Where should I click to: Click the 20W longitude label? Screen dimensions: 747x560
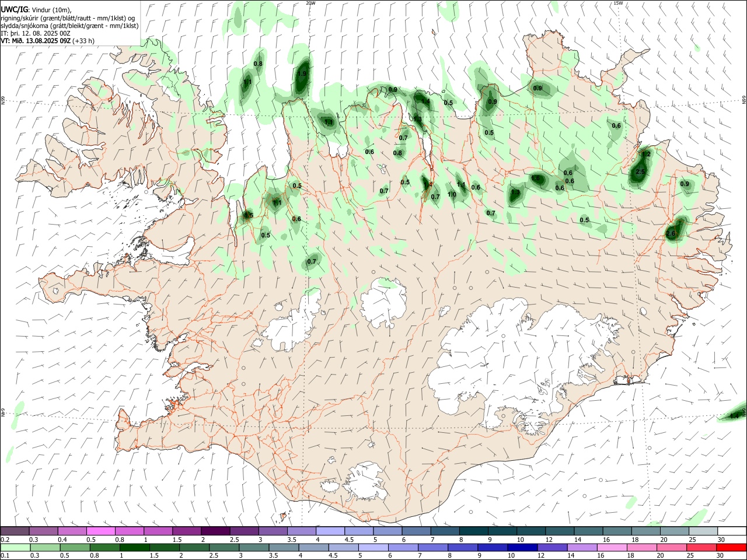[310, 3]
